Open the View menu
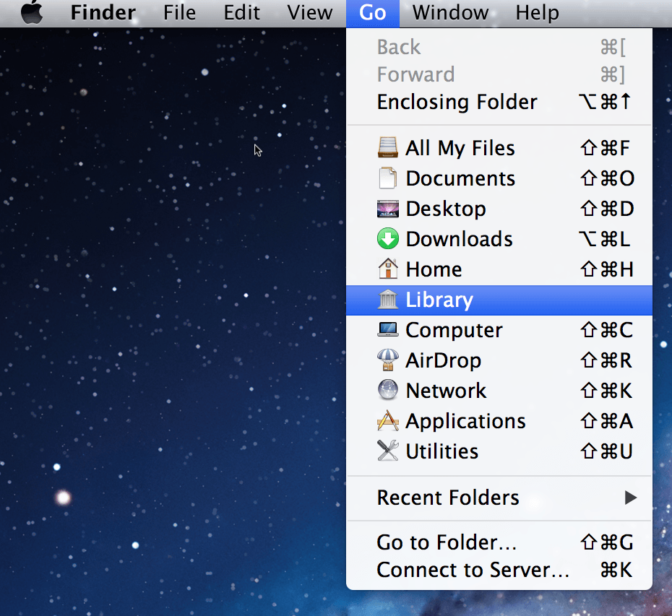This screenshot has height=616, width=672. [309, 12]
